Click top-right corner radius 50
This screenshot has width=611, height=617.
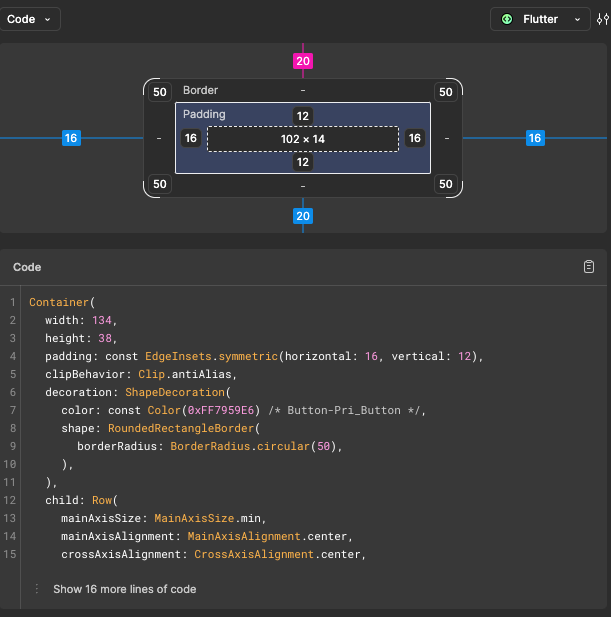click(x=446, y=92)
